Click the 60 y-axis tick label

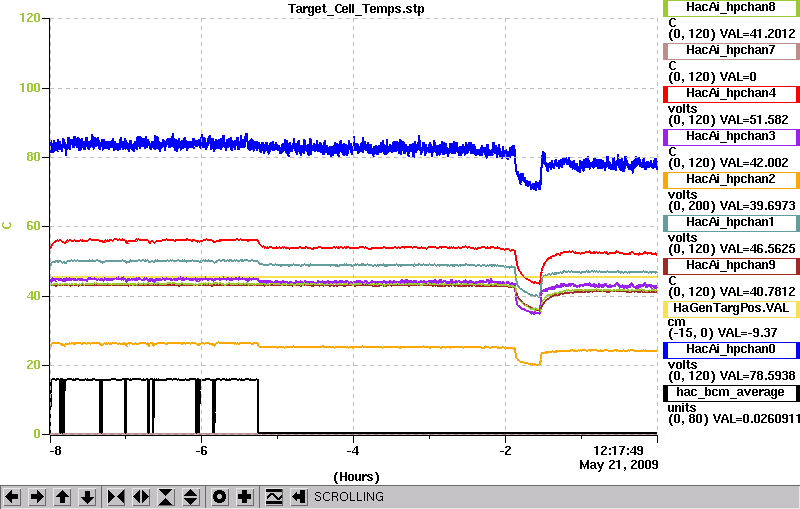pos(33,226)
